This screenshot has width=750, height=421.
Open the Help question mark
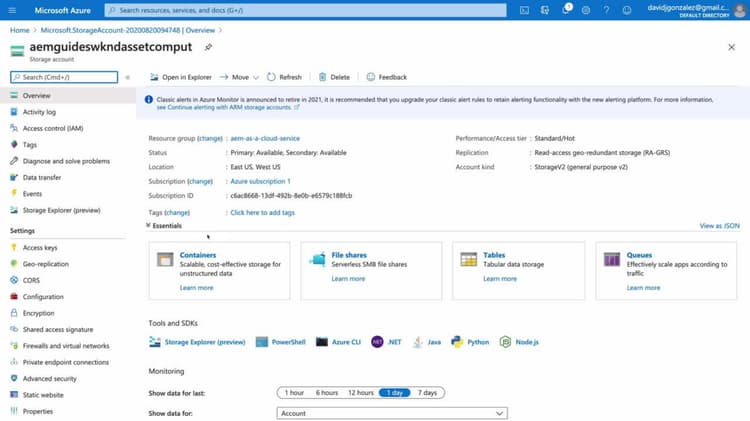pos(606,10)
